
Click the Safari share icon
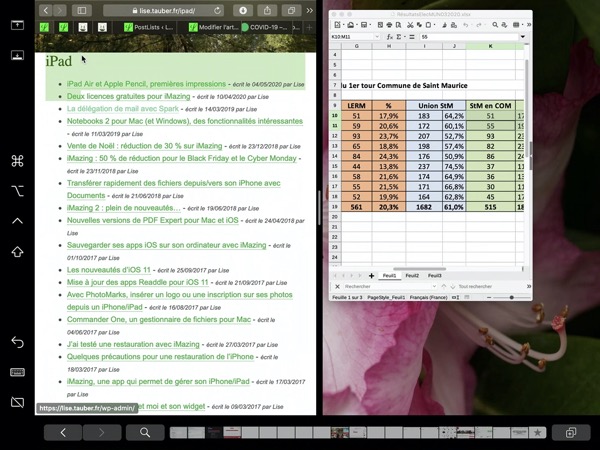[266, 10]
